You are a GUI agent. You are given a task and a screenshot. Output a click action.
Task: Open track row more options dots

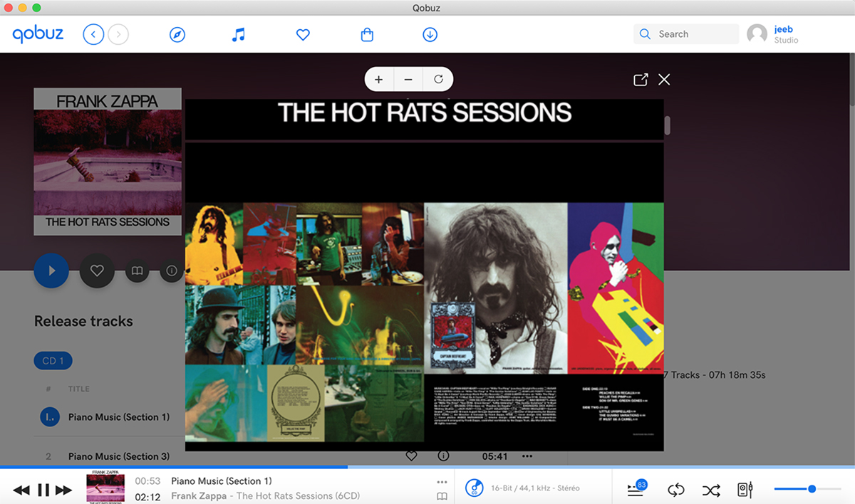tap(527, 456)
